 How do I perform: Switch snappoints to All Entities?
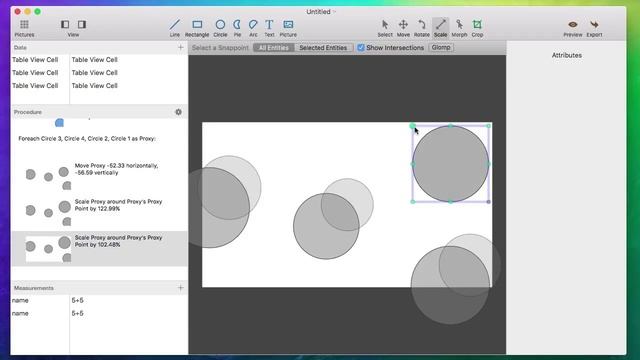click(x=273, y=48)
